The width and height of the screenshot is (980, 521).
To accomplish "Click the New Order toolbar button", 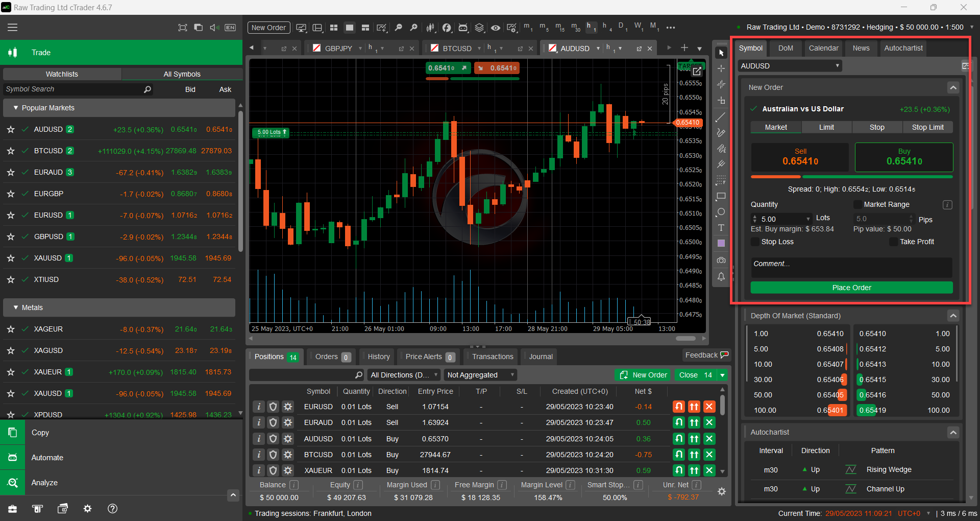I will (x=268, y=28).
